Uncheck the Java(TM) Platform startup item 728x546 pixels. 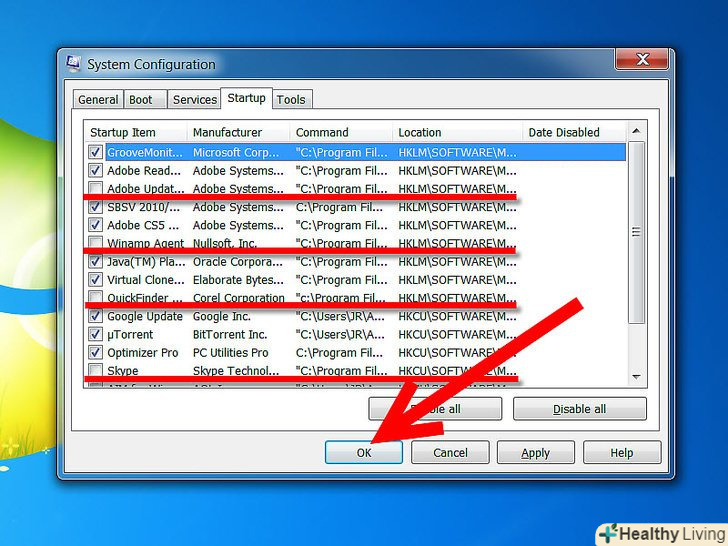point(95,261)
